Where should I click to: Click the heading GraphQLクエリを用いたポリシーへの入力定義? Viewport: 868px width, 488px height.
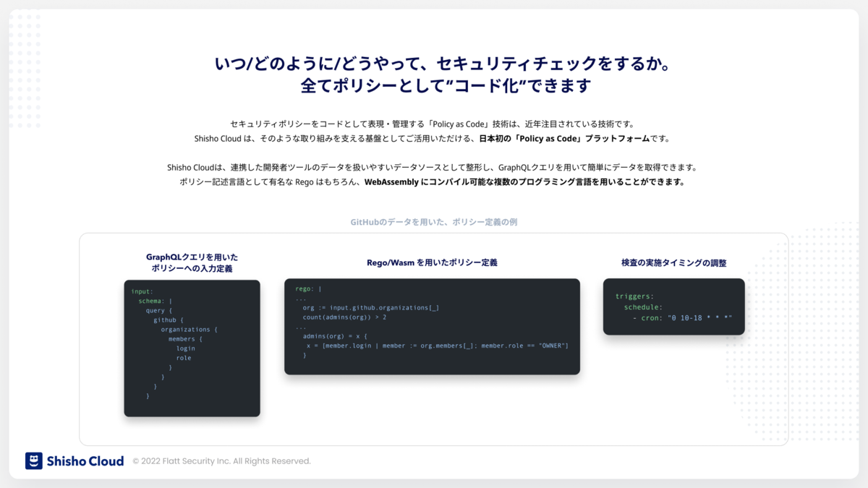[x=192, y=262]
